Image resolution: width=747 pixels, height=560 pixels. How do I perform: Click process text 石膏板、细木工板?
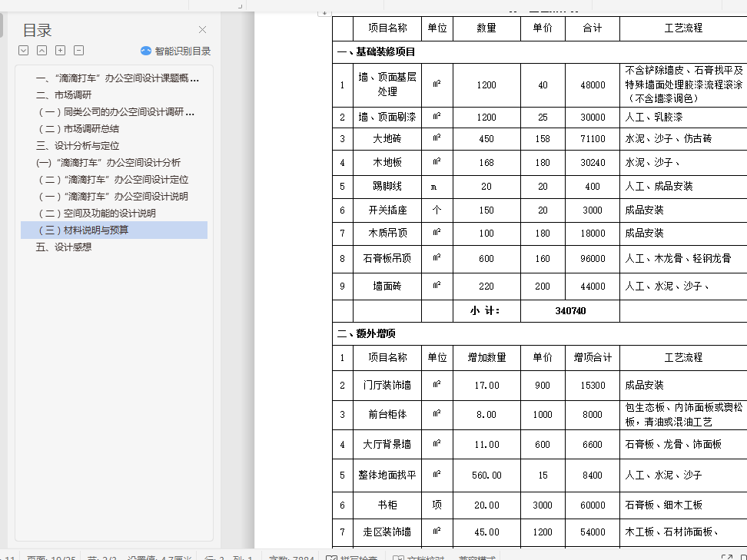tap(664, 505)
